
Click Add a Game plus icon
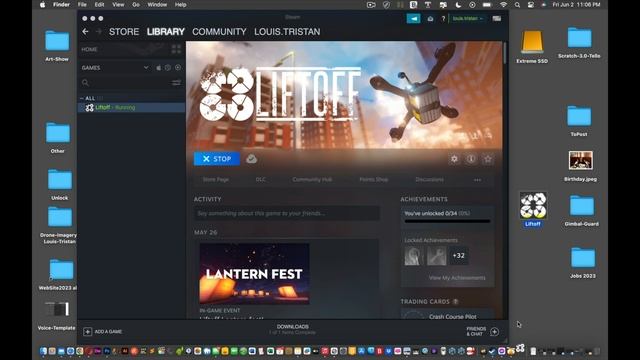(87, 331)
